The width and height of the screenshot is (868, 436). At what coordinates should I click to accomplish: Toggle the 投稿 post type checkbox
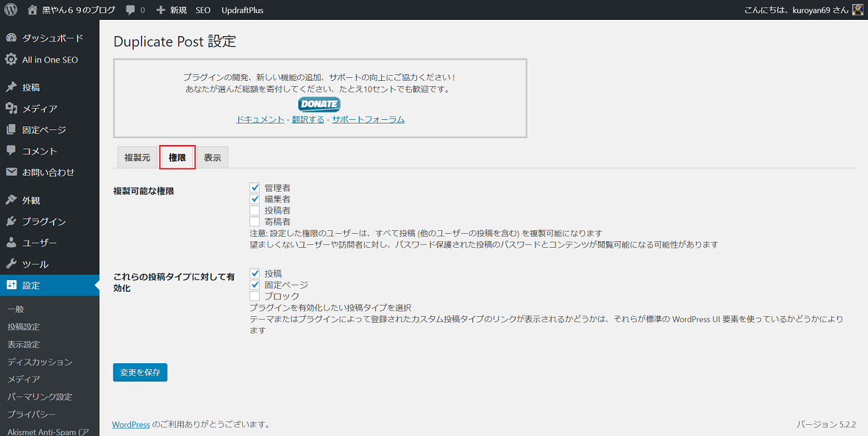(x=255, y=274)
